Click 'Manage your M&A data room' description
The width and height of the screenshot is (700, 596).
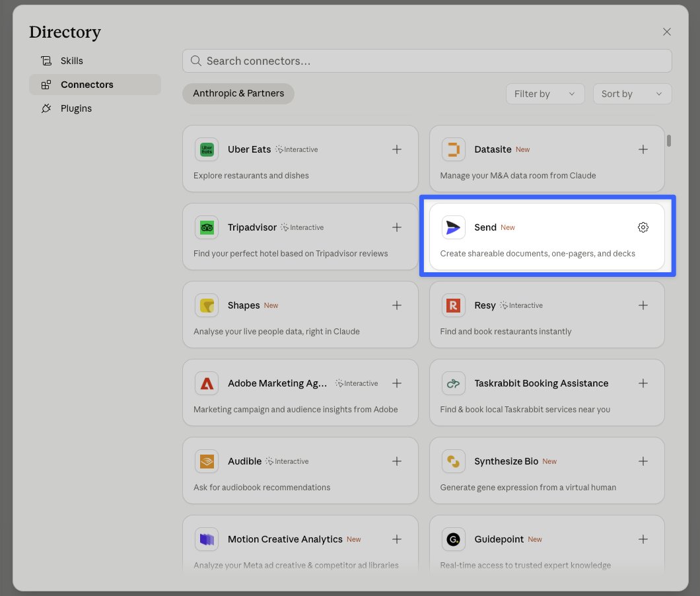click(x=518, y=176)
